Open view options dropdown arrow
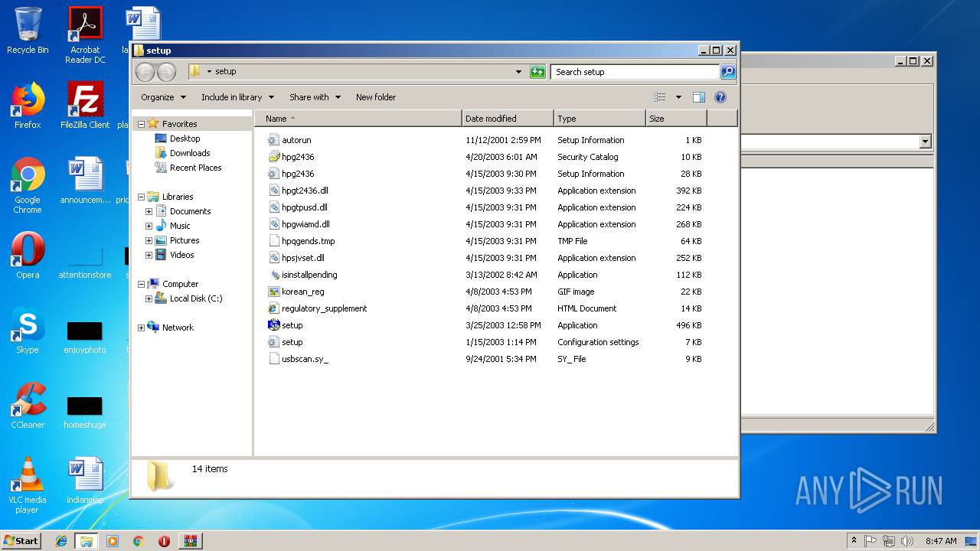Image resolution: width=980 pixels, height=551 pixels. 678,97
